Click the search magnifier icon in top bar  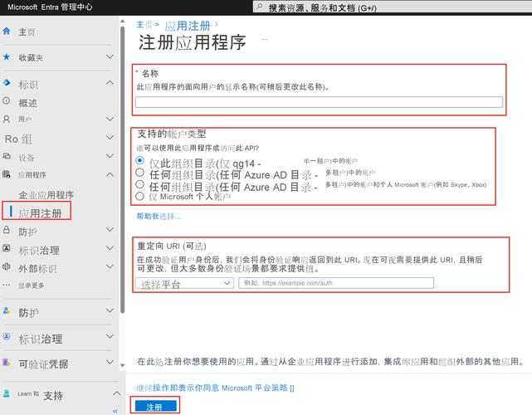click(260, 7)
